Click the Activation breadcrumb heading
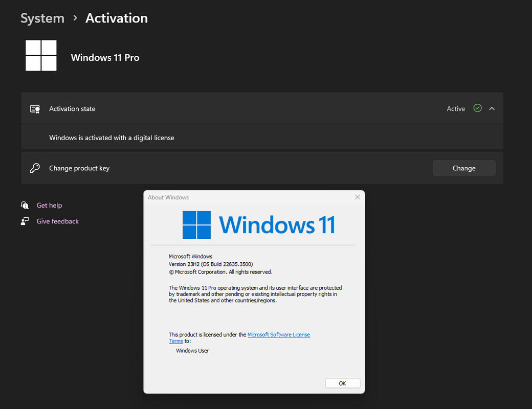 point(117,18)
